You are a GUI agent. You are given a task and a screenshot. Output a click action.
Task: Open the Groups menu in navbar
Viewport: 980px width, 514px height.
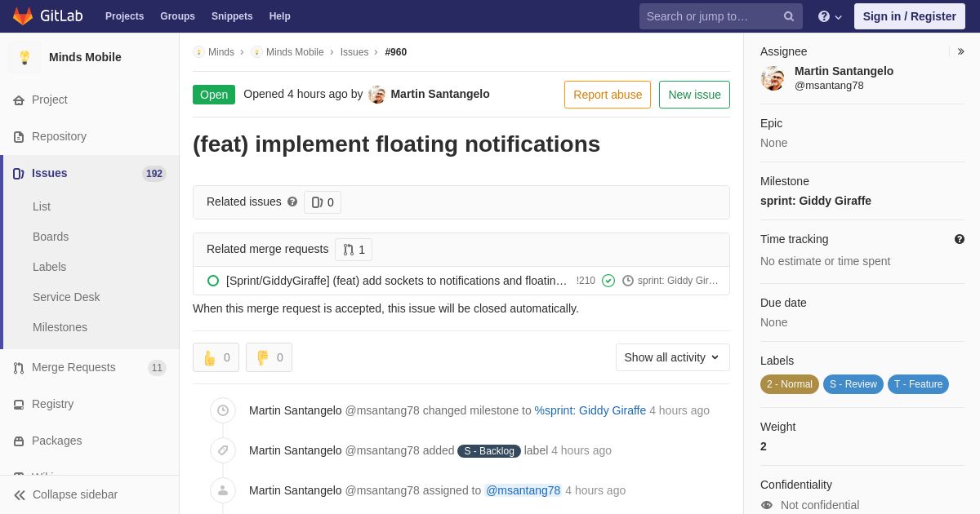[x=177, y=16]
